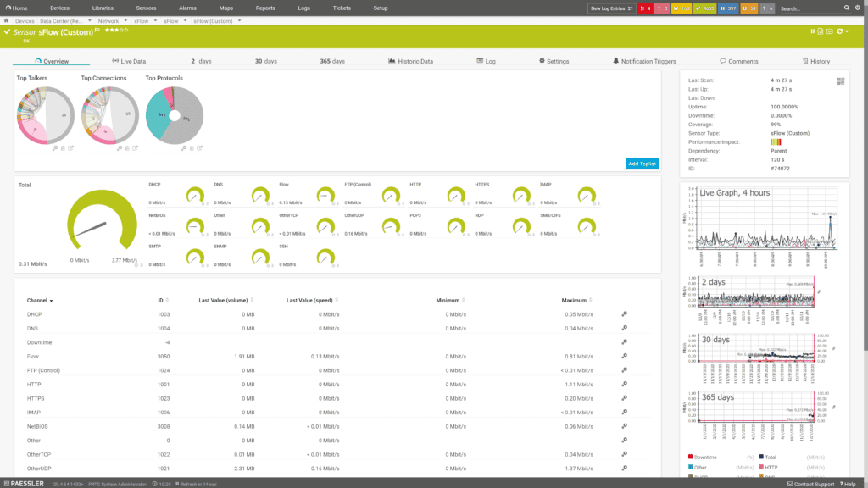Click the Devices breadcrumb link
This screenshot has width=868, height=488.
tap(25, 21)
